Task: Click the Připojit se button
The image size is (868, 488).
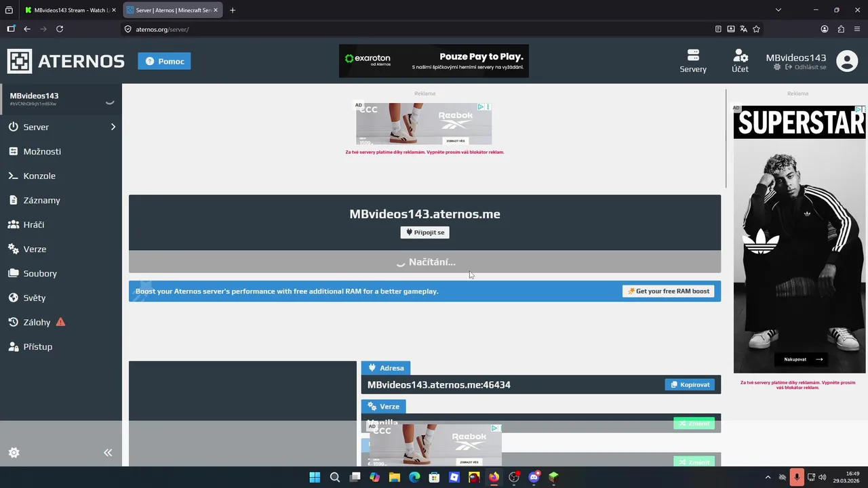Action: click(x=425, y=232)
